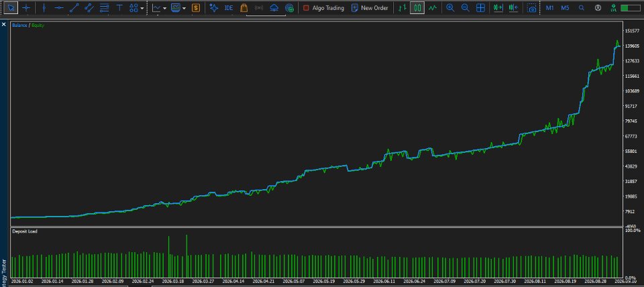Open the indicators list dropdown arrow

pyautogui.click(x=165, y=8)
